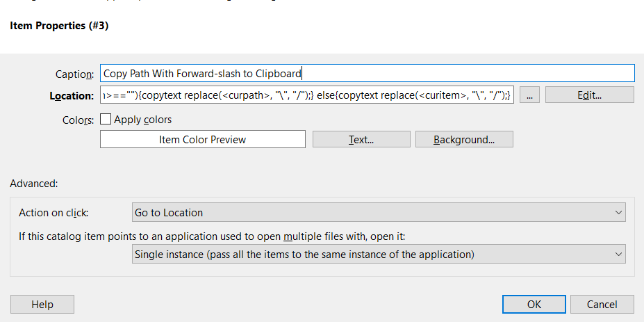Click the "Advanced:" section heading
Viewport: 644px width, 322px height.
pos(33,184)
